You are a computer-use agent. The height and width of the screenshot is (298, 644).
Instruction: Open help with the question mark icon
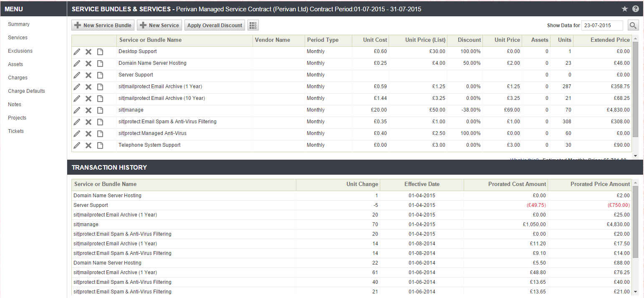[636, 9]
